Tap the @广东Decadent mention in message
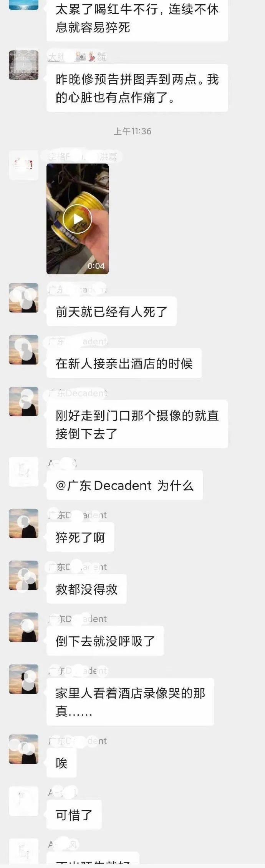This screenshot has width=265, height=868. [x=104, y=486]
